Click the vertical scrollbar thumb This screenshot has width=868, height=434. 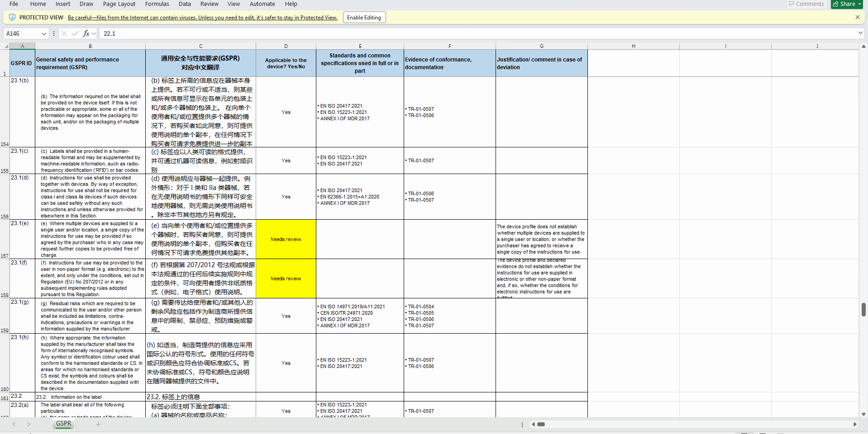[863, 310]
